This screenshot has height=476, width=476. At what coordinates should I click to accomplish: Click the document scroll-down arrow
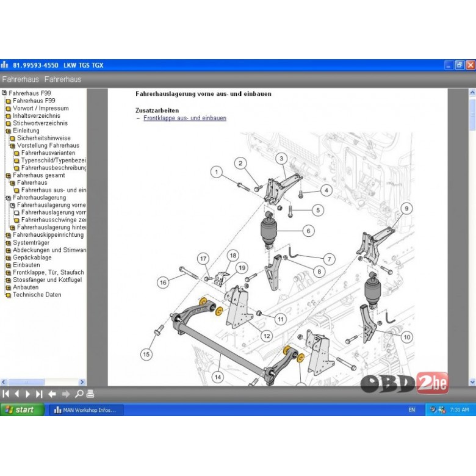(x=472, y=382)
